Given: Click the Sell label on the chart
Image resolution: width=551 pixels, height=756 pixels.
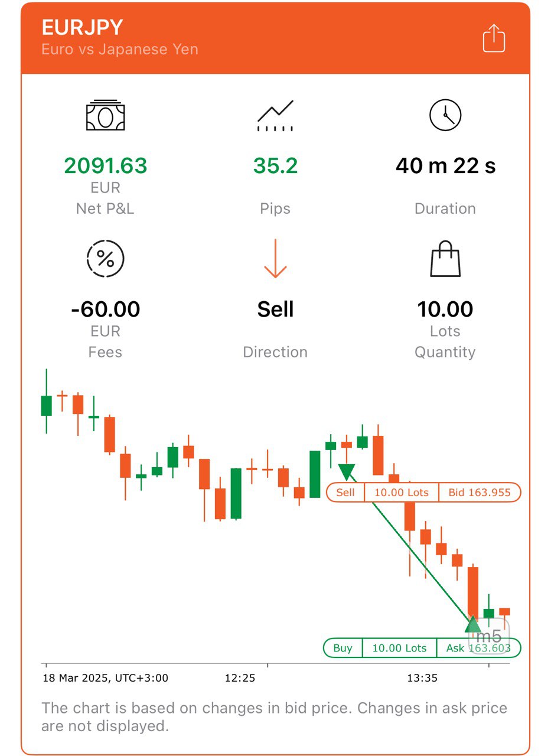Looking at the screenshot, I should pyautogui.click(x=345, y=493).
